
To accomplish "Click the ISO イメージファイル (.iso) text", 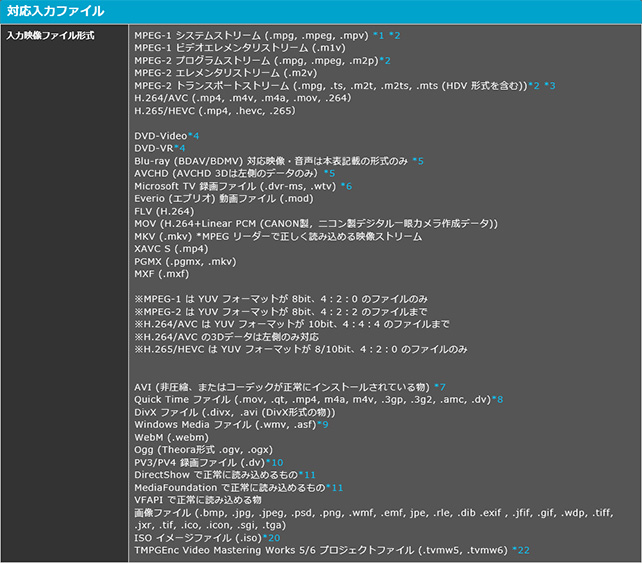I will point(198,538).
